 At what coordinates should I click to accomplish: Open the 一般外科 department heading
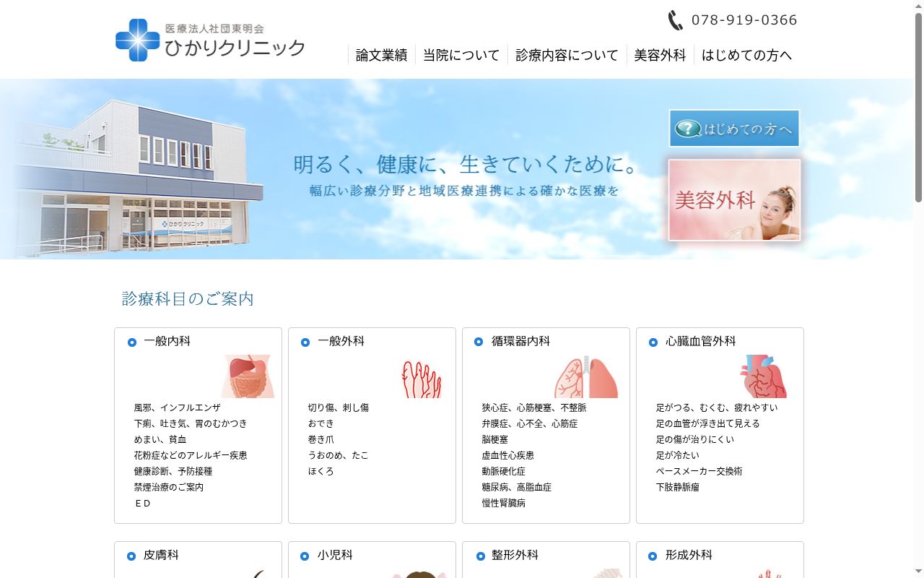(x=341, y=341)
